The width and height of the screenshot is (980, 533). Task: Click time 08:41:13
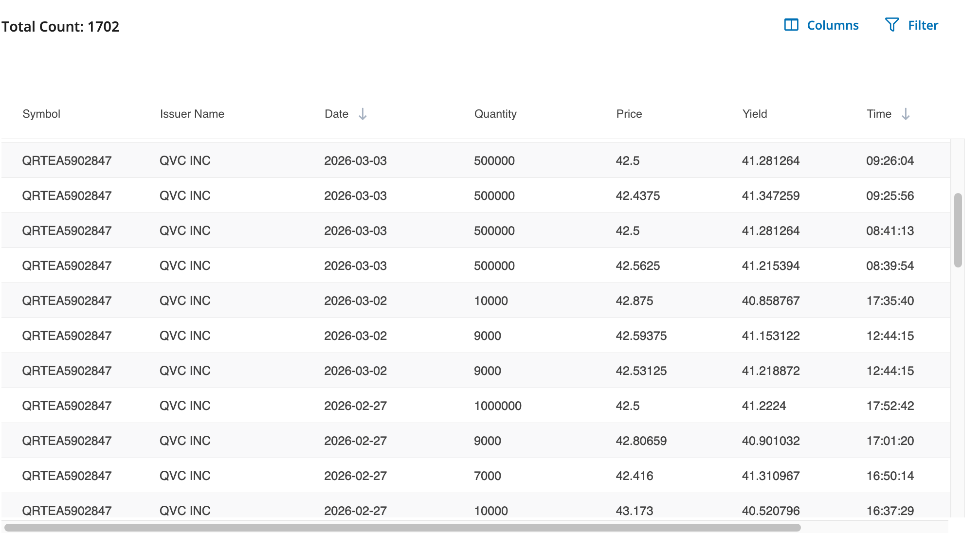(890, 231)
